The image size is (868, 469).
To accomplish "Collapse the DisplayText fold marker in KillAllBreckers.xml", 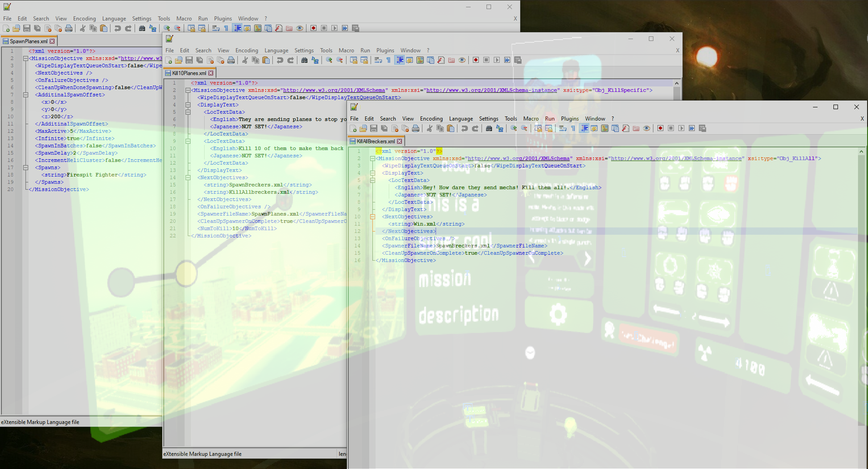I will coord(372,173).
